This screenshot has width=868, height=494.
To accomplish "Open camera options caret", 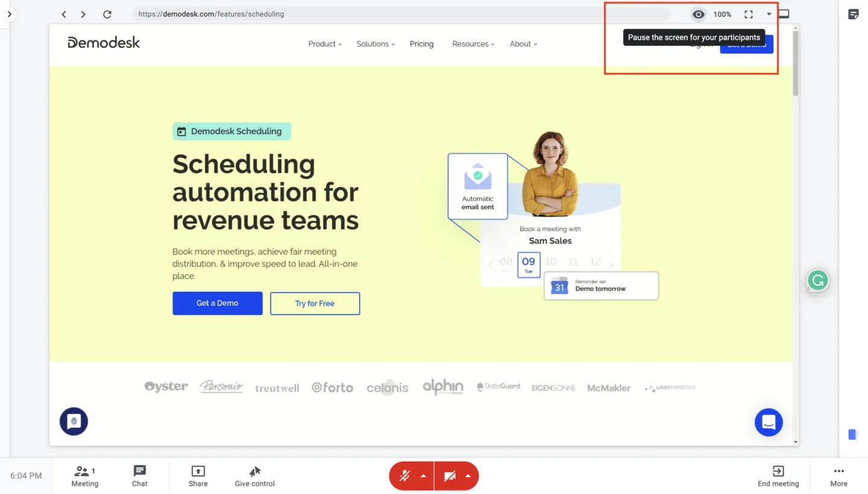I will (x=468, y=476).
